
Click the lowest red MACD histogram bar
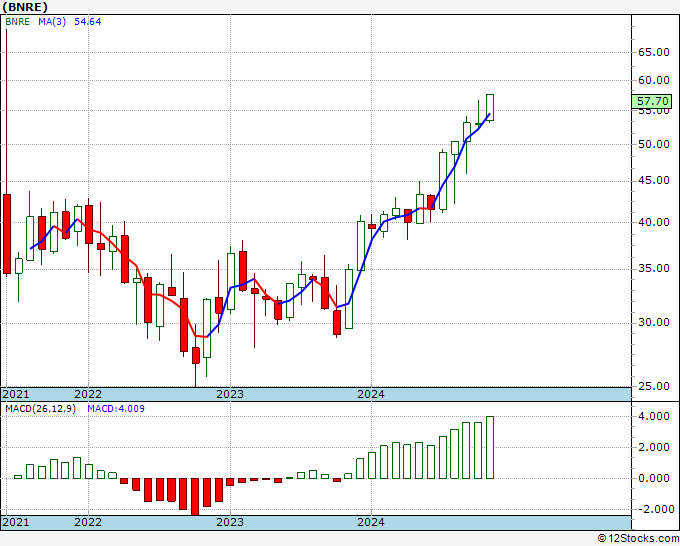pyautogui.click(x=195, y=497)
